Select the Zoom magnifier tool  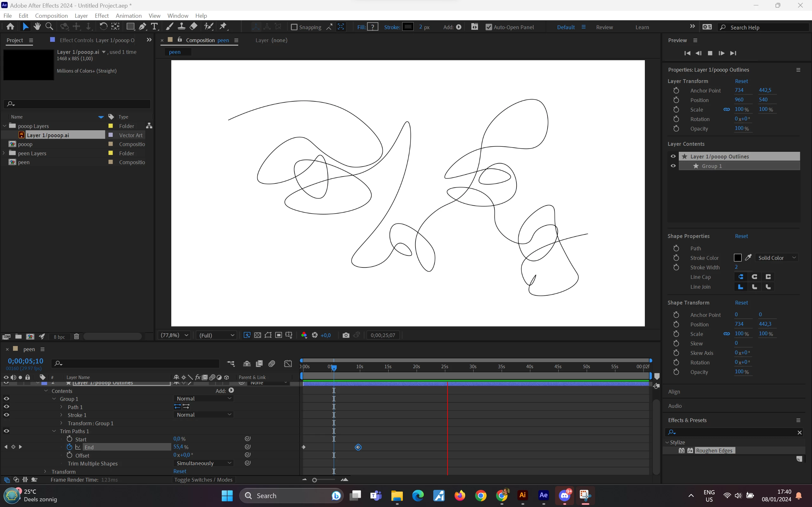49,27
